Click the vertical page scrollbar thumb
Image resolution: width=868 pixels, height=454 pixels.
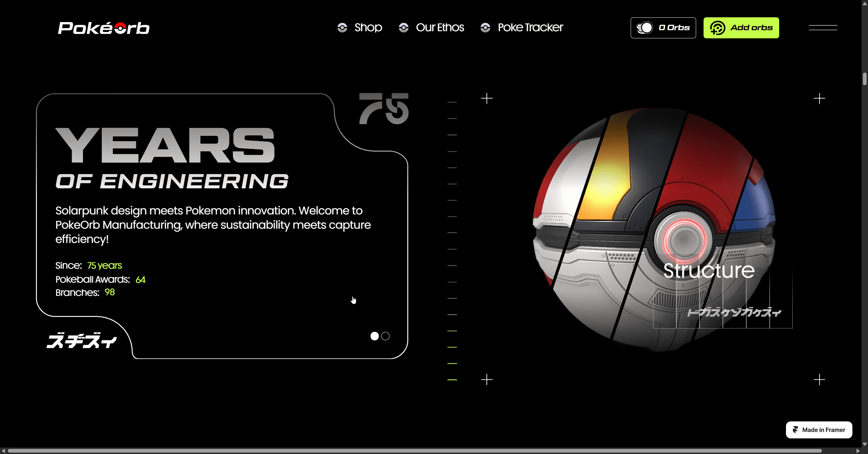tap(865, 79)
